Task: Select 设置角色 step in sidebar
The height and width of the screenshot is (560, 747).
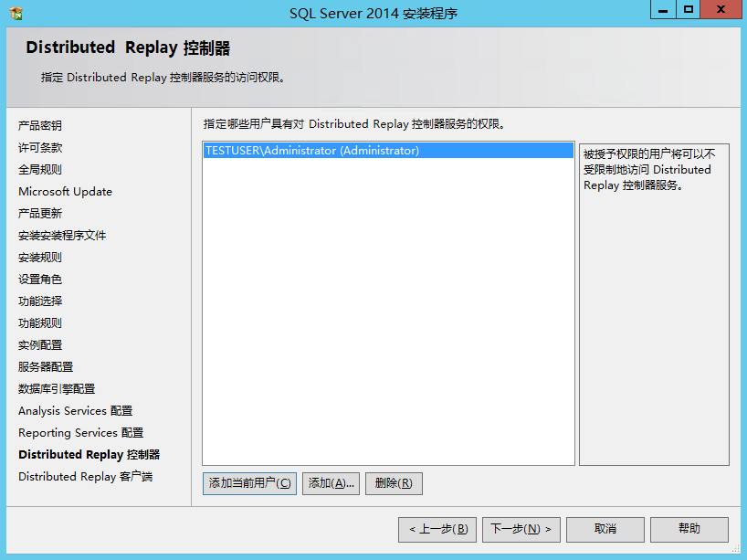Action: tap(40, 279)
